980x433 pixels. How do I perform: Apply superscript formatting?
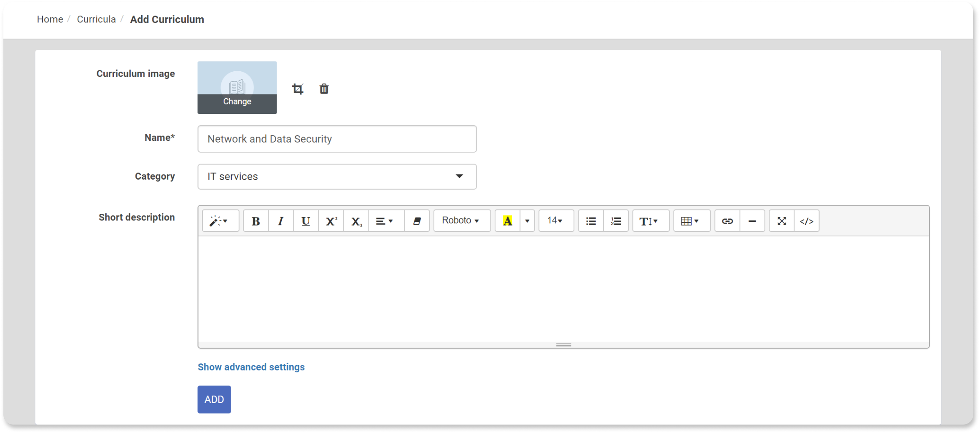point(331,221)
